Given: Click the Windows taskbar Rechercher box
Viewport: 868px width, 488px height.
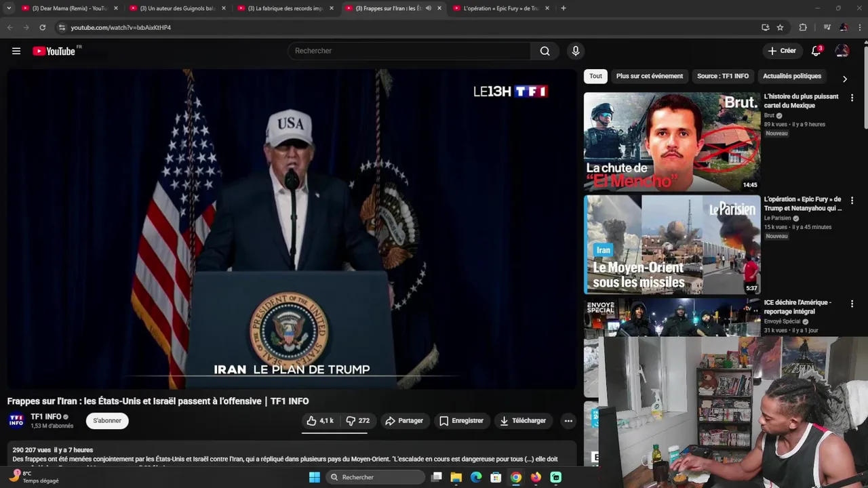Looking at the screenshot, I should 374,477.
